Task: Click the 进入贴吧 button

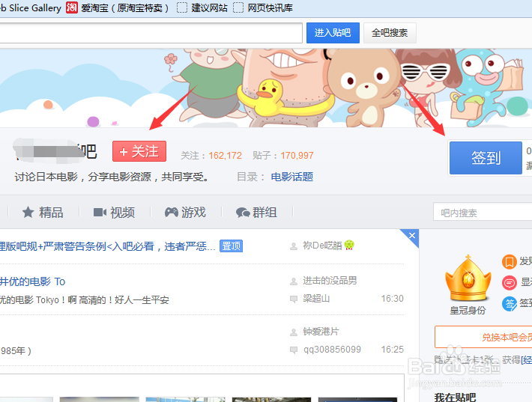Action: point(333,33)
